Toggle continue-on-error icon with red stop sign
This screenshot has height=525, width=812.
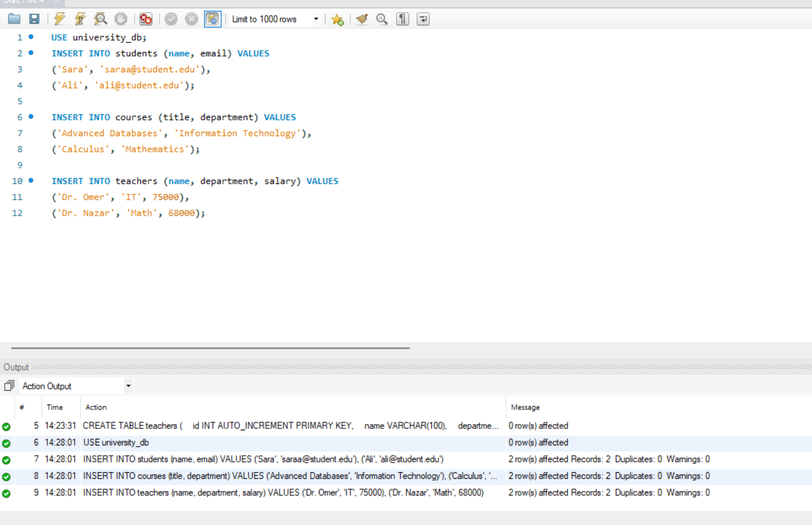tap(146, 19)
